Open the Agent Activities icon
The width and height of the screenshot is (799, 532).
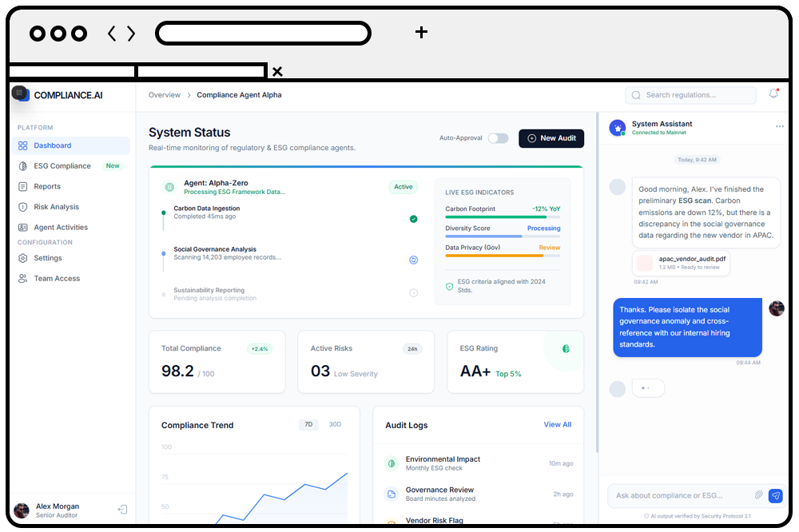click(x=23, y=227)
